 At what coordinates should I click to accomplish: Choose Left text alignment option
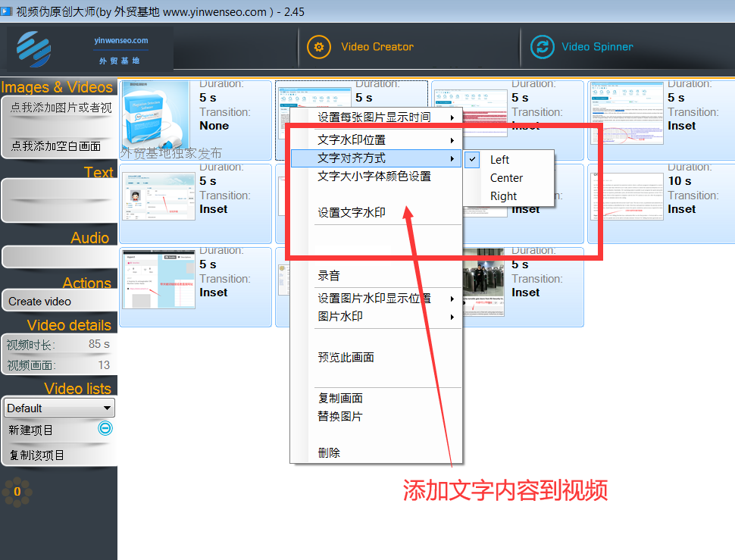(x=499, y=160)
